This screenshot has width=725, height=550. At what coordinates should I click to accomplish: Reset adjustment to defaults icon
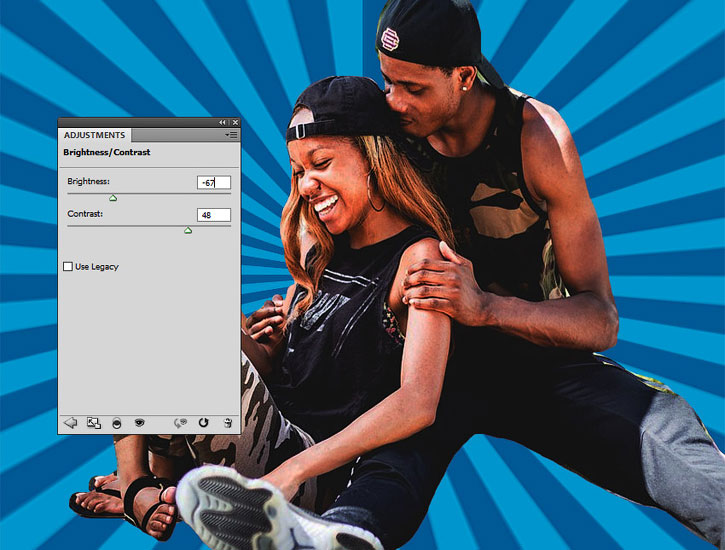[x=203, y=422]
